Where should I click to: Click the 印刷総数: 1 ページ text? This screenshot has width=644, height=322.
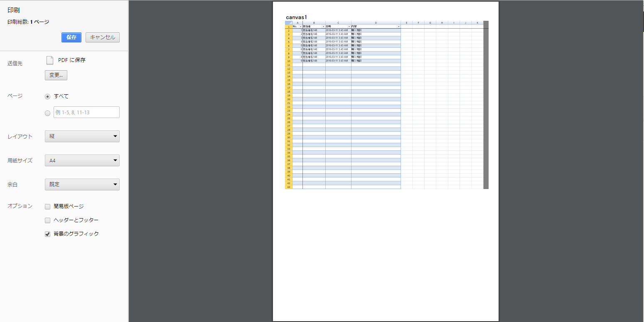(x=28, y=22)
